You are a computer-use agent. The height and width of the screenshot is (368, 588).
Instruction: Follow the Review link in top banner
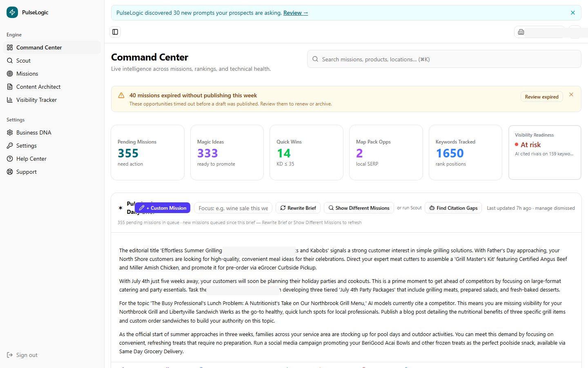click(x=296, y=13)
